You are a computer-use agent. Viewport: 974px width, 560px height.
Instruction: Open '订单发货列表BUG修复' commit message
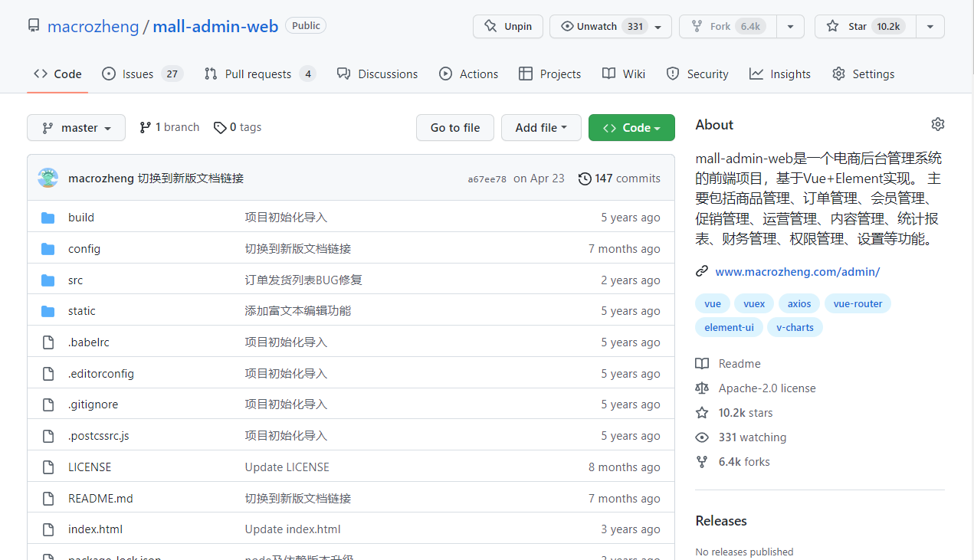coord(303,280)
